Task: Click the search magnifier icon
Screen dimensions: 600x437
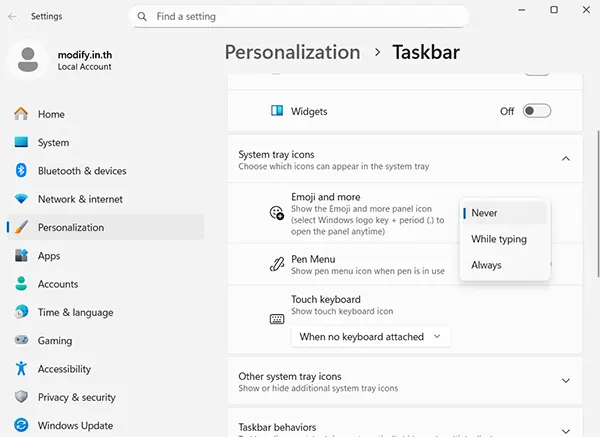Action: pyautogui.click(x=142, y=16)
